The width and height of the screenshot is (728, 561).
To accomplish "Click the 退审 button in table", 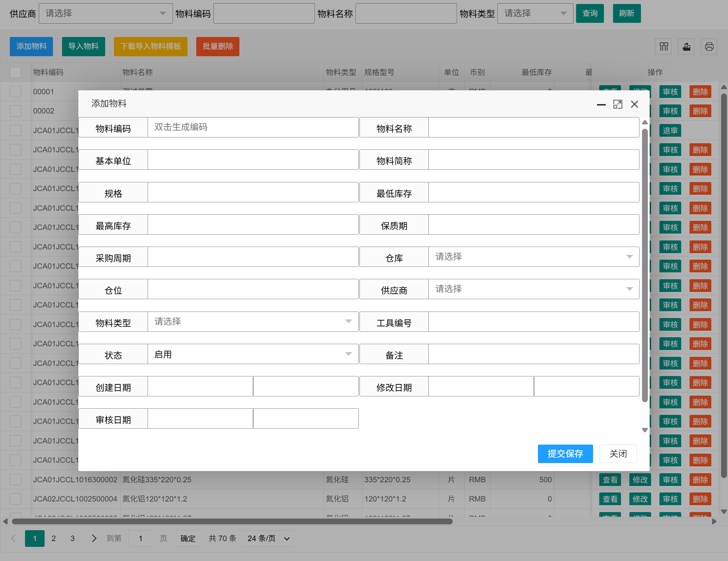I will [670, 131].
